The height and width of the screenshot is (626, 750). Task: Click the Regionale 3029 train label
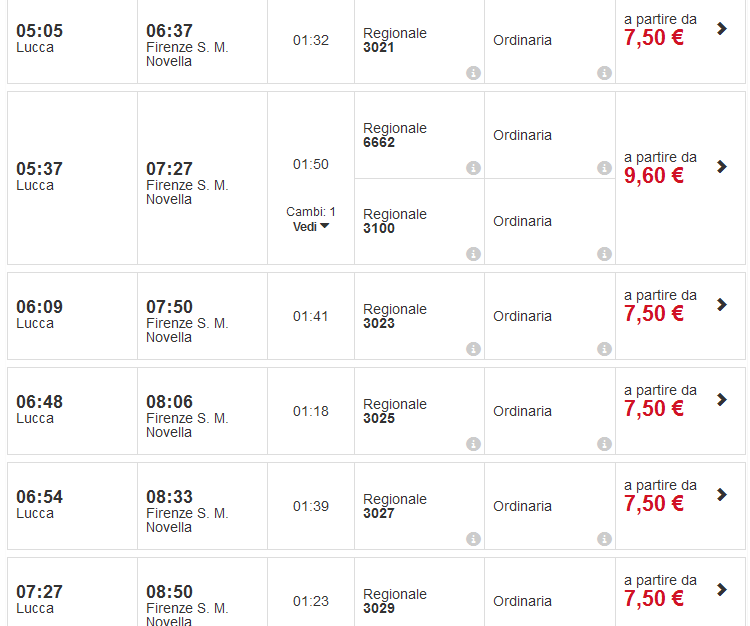[x=395, y=601]
